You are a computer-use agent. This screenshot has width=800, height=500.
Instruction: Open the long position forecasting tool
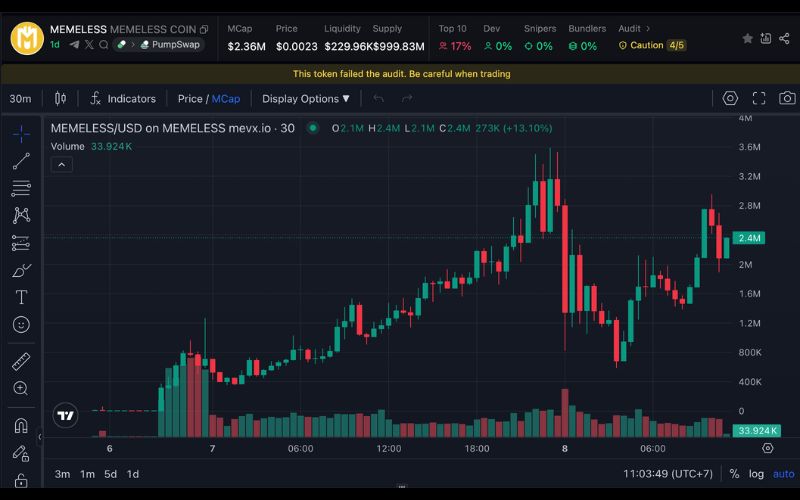(21, 243)
